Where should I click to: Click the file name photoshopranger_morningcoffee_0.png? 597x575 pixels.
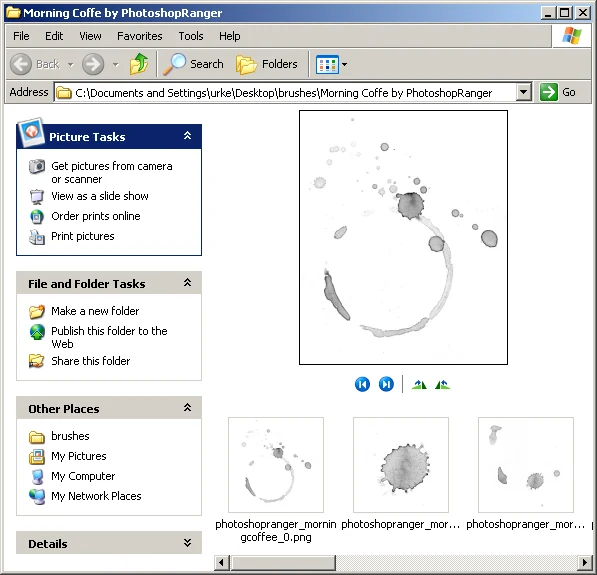[x=276, y=531]
